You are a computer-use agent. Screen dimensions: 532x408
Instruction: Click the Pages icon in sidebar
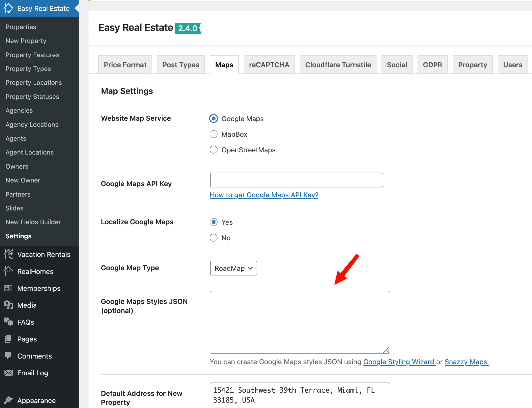coord(9,339)
